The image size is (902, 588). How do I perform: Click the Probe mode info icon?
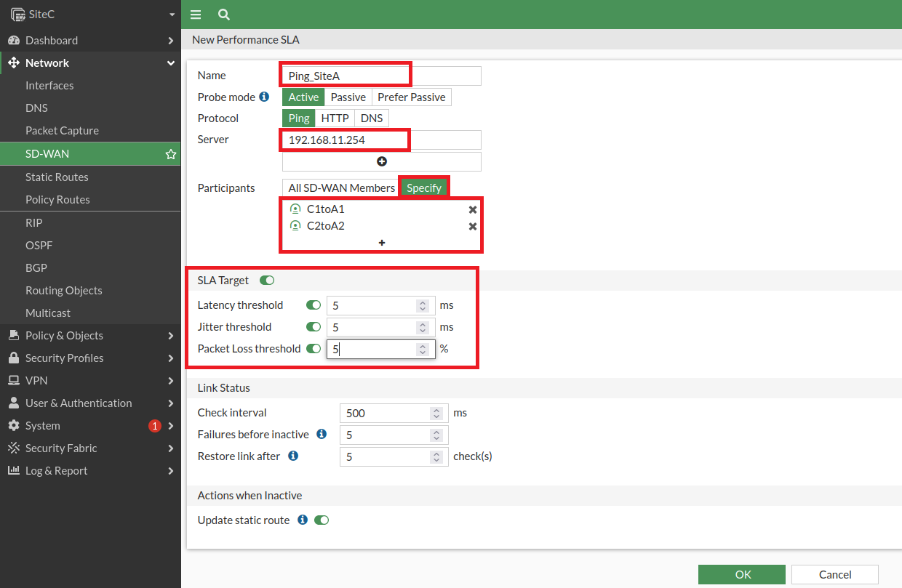tap(264, 97)
